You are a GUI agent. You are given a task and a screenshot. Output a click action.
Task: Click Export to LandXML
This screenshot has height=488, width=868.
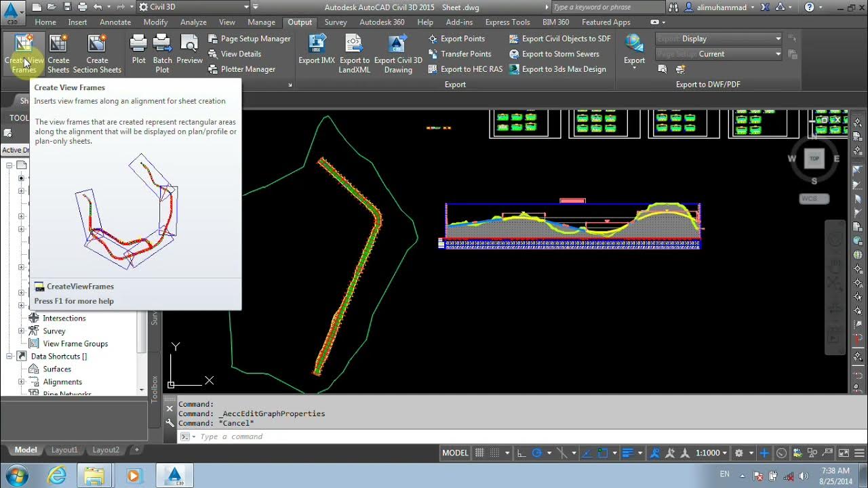354,54
